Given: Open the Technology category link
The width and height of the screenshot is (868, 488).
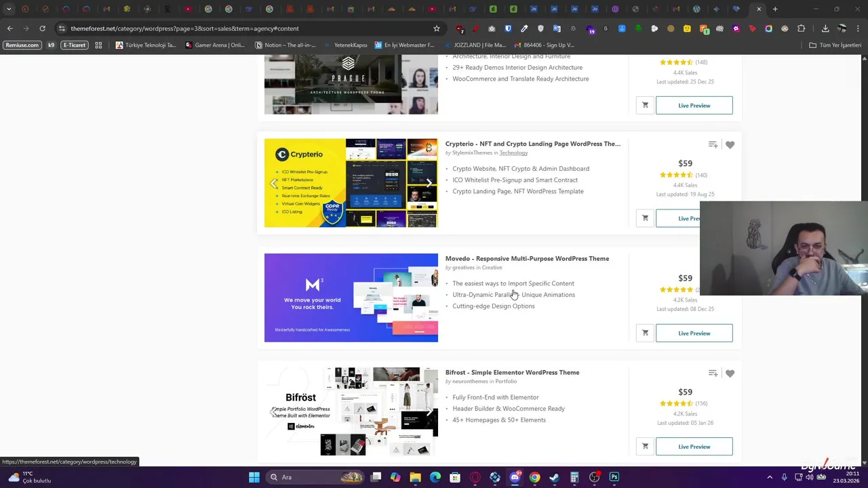Looking at the screenshot, I should [513, 152].
